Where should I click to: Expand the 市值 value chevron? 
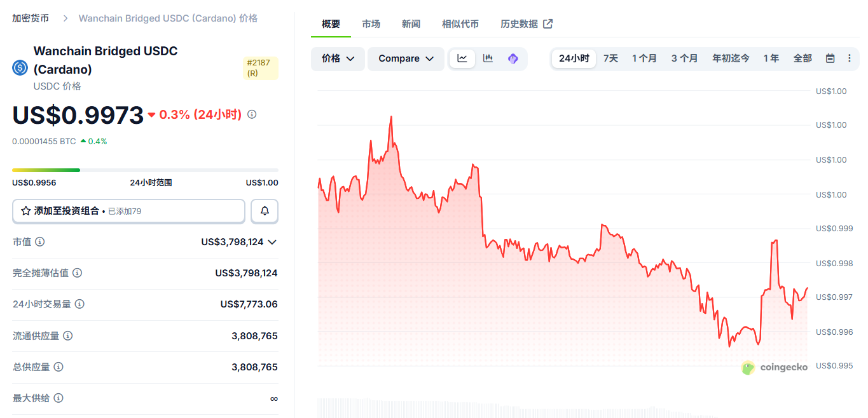(272, 242)
